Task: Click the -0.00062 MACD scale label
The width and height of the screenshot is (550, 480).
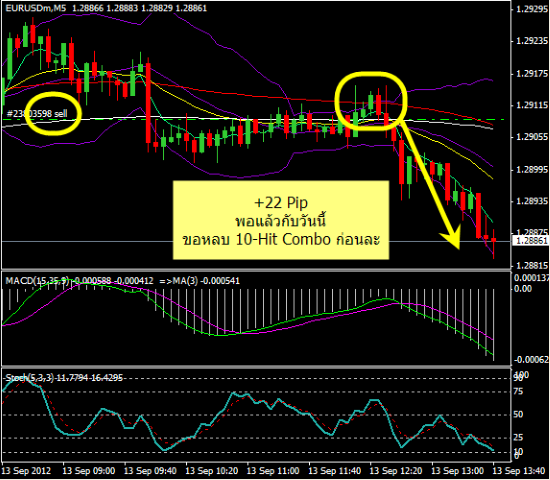Action: pos(531,360)
